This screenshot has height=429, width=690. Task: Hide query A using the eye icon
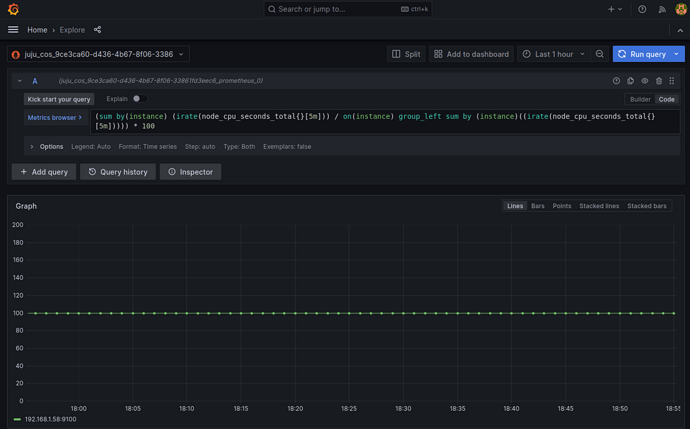[644, 81]
